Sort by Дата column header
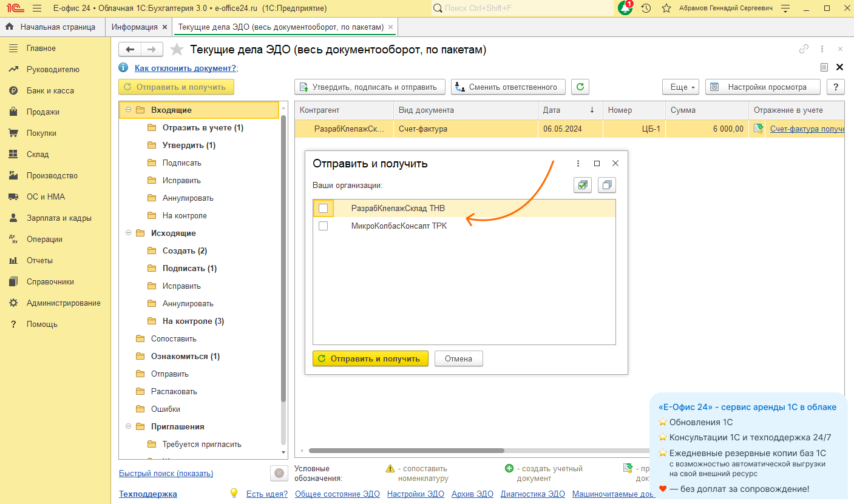This screenshot has height=504, width=854. click(570, 110)
